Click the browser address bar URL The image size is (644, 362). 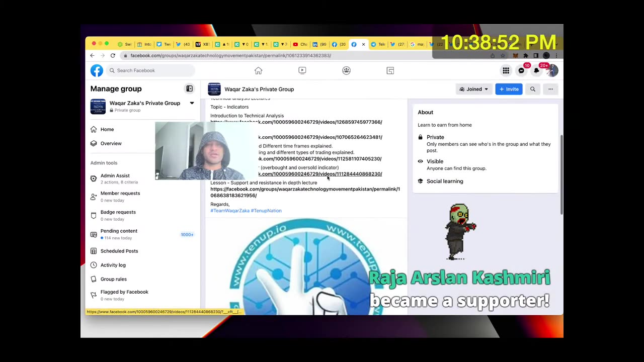(230, 55)
